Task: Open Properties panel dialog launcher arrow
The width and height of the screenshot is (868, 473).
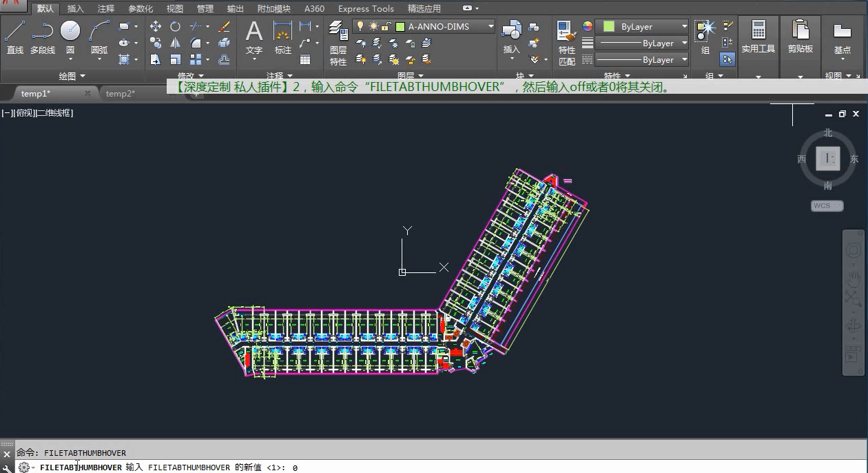Action: [x=685, y=77]
